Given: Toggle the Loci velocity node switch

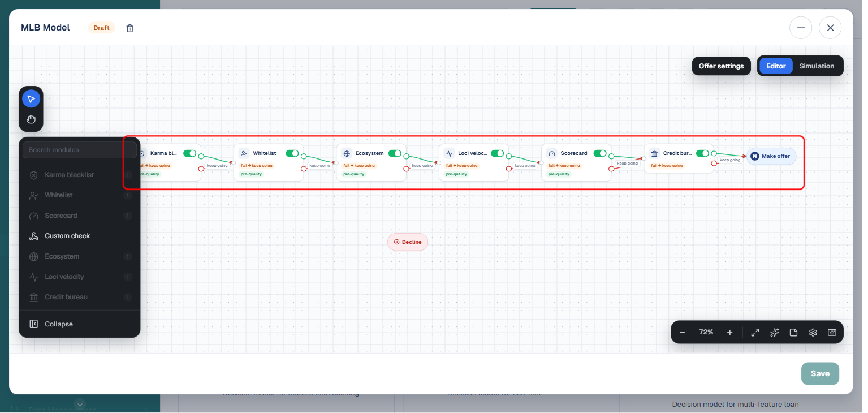Looking at the screenshot, I should coord(498,153).
